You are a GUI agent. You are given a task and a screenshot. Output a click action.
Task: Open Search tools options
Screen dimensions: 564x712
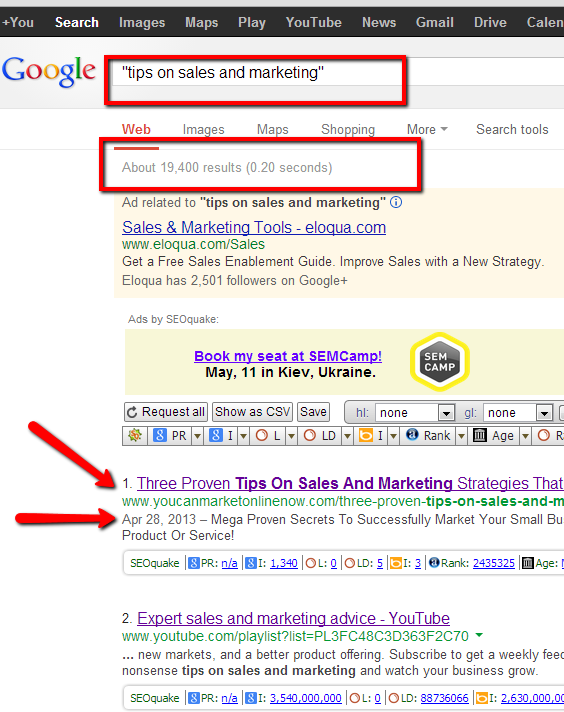512,129
